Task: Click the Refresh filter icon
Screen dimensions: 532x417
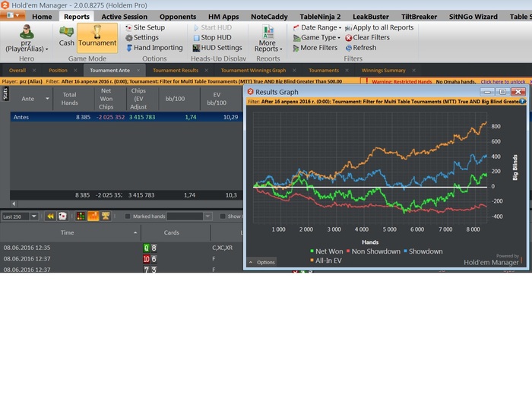Action: pyautogui.click(x=361, y=48)
